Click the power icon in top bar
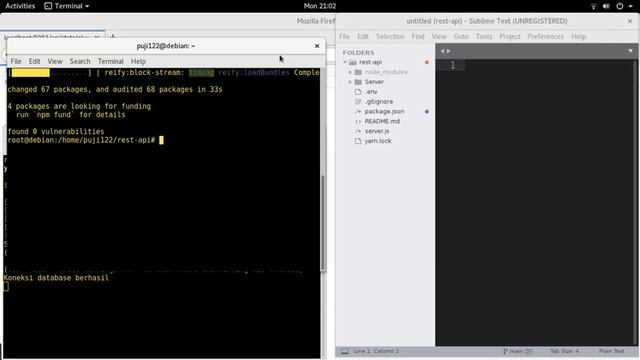This screenshot has height=360, width=640. tap(620, 6)
